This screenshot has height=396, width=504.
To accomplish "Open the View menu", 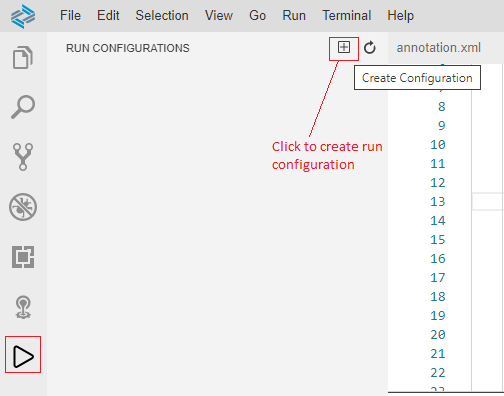I will pyautogui.click(x=219, y=15).
